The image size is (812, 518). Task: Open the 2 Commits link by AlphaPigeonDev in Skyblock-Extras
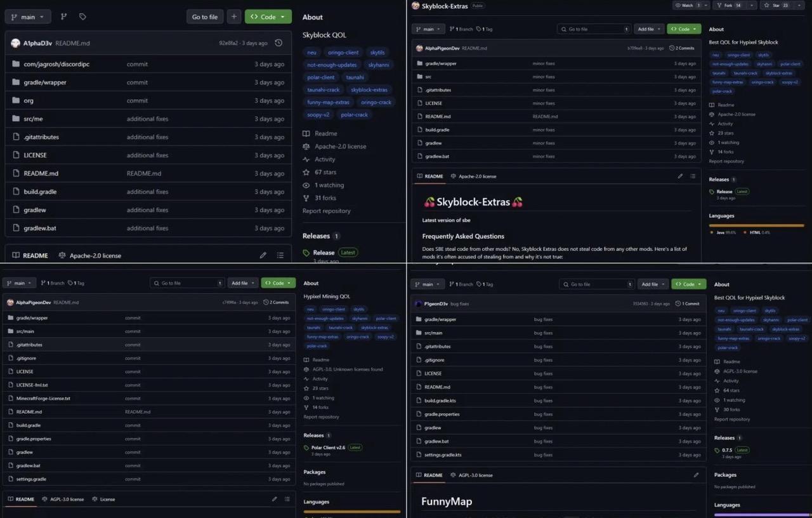point(683,48)
